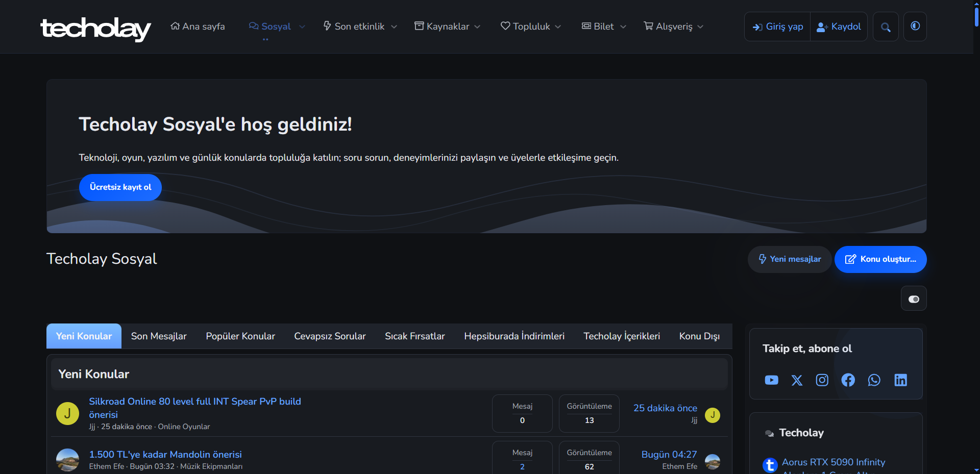Click Yeni mesajlar button
980x474 pixels.
[x=790, y=259]
